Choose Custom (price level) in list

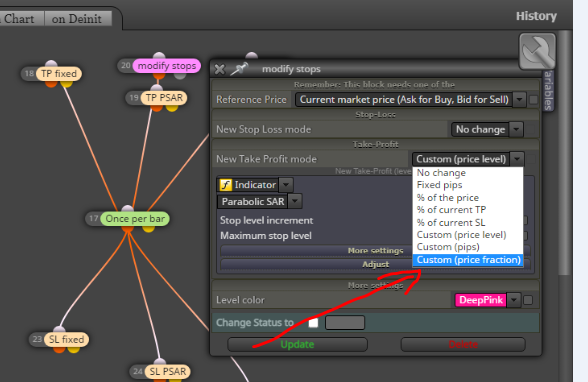tap(468, 235)
